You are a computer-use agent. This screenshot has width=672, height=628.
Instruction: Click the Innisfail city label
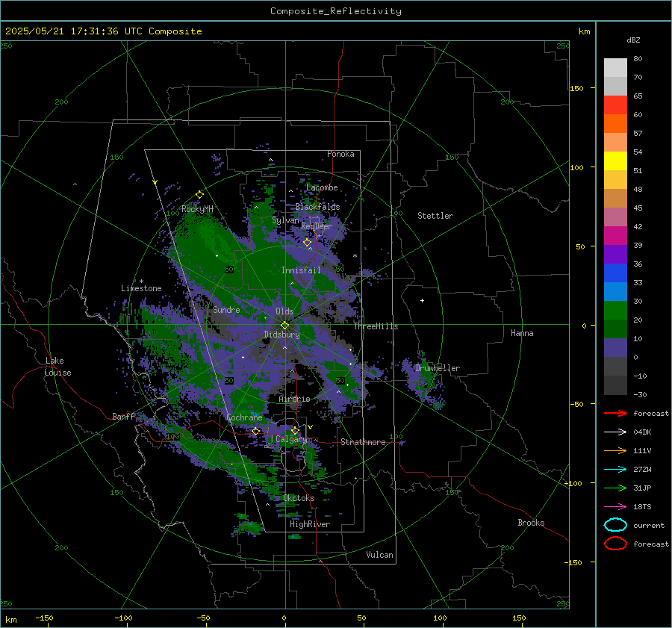[x=301, y=270]
